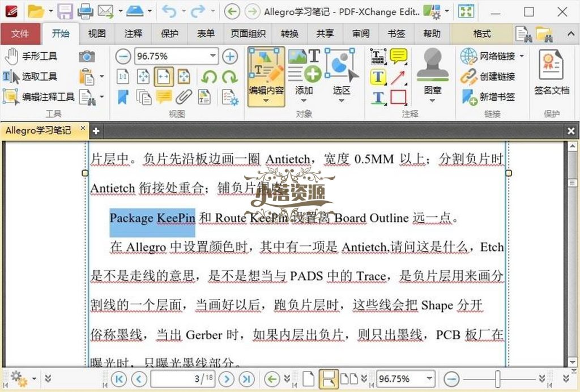Click 网络链接 (Web Links) button
The height and width of the screenshot is (392, 580).
tap(492, 56)
